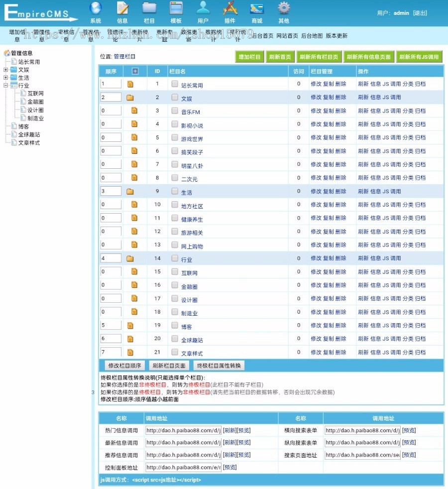Click the 热门信息调用 URL field
The height and width of the screenshot is (489, 448).
point(183,430)
